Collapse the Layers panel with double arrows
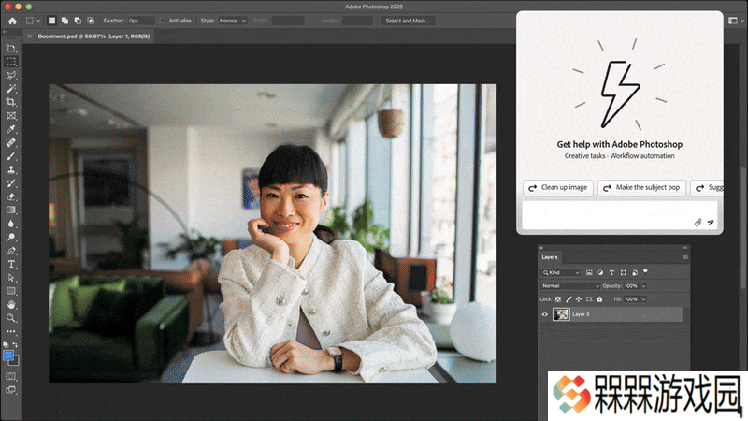The width and height of the screenshot is (748, 421). [685, 247]
